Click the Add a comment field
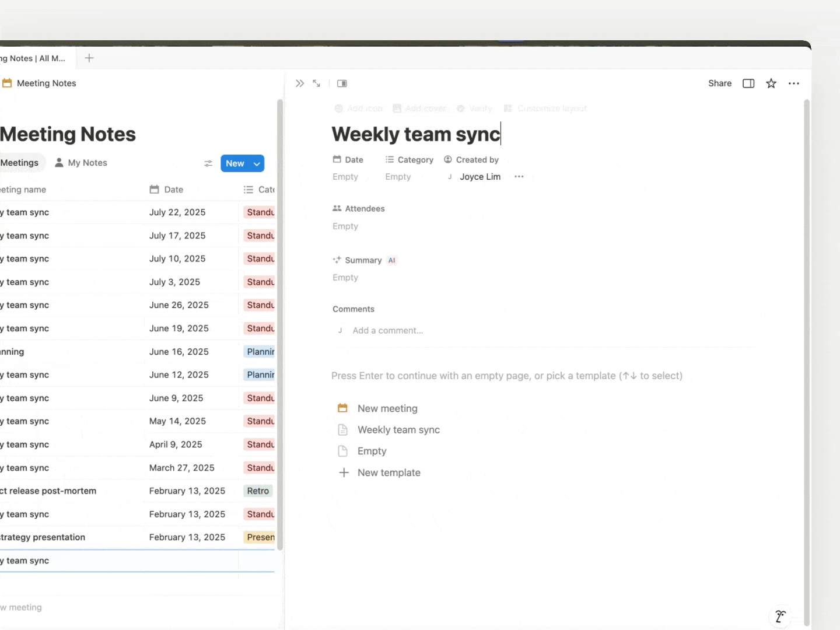This screenshot has width=840, height=630. 388,331
